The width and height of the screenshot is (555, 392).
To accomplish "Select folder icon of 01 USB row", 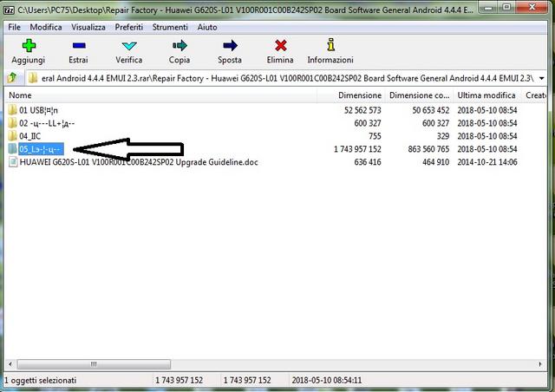I will tap(12, 110).
